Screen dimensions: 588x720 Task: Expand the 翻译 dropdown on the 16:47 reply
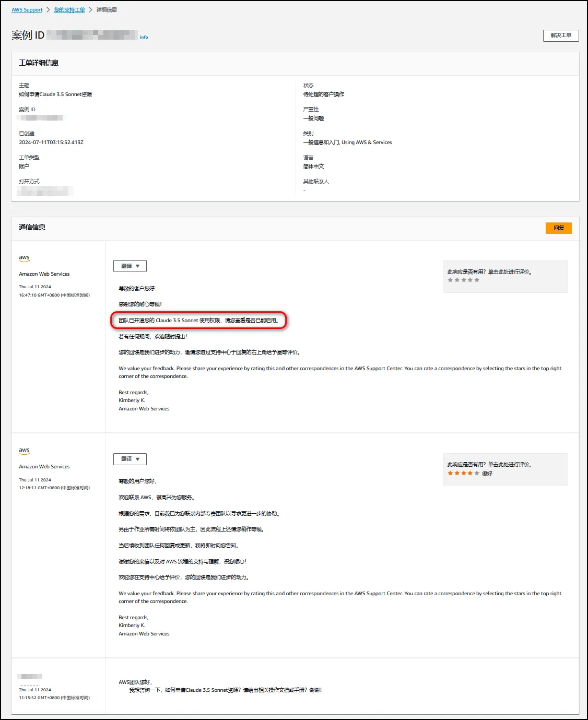130,266
